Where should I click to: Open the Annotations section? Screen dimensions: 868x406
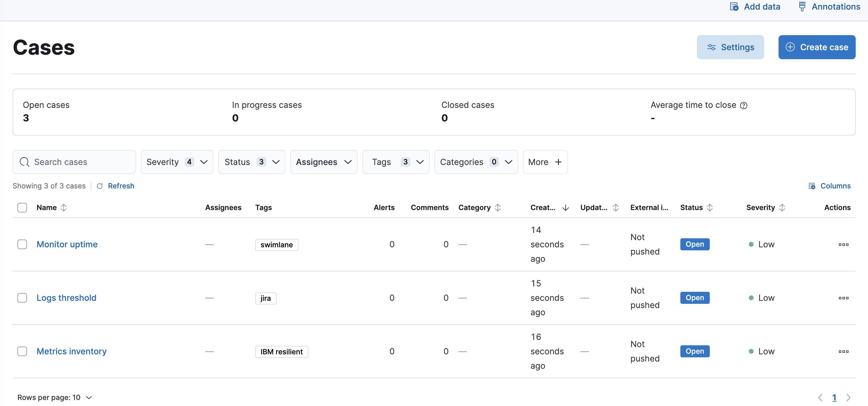[x=829, y=7]
